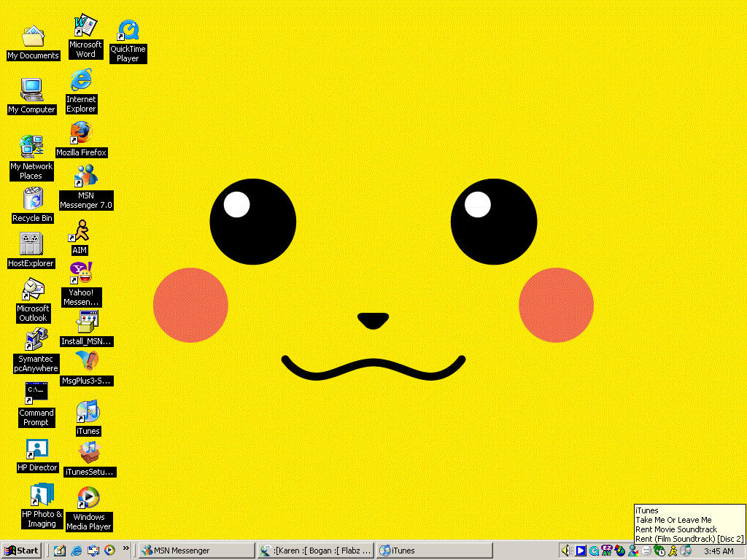Select the QuickTime Player shortcut
747x560 pixels.
[128, 42]
